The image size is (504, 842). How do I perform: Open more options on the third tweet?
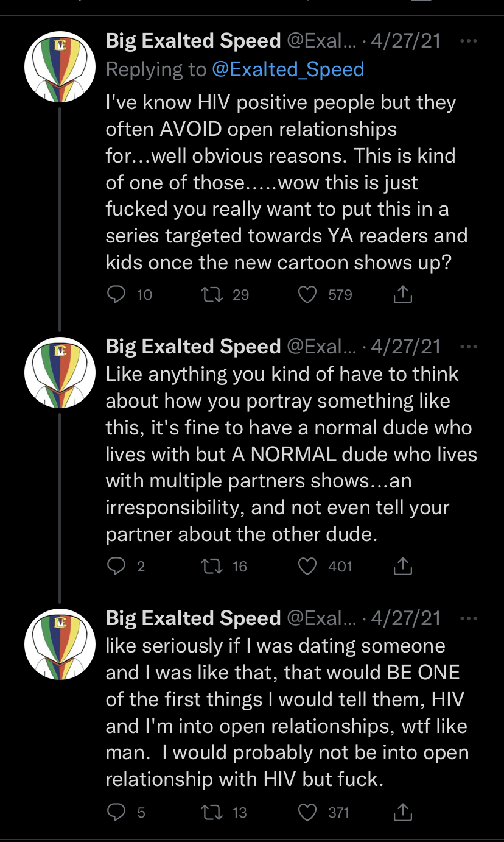click(467, 618)
